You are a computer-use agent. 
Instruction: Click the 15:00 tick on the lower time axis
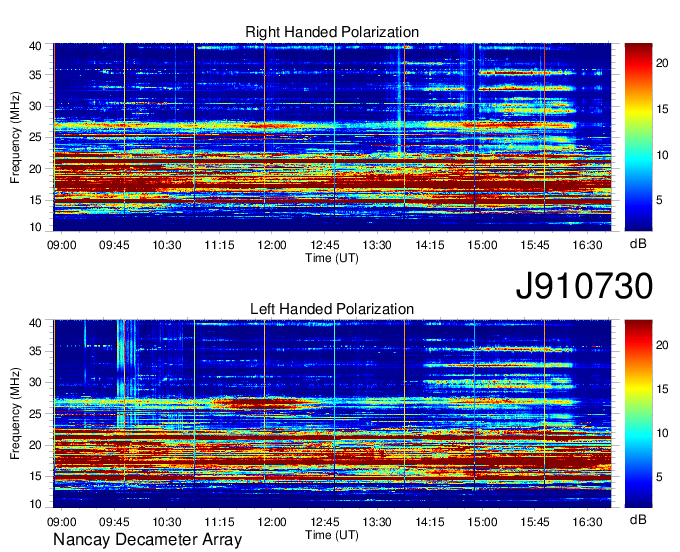(482, 522)
